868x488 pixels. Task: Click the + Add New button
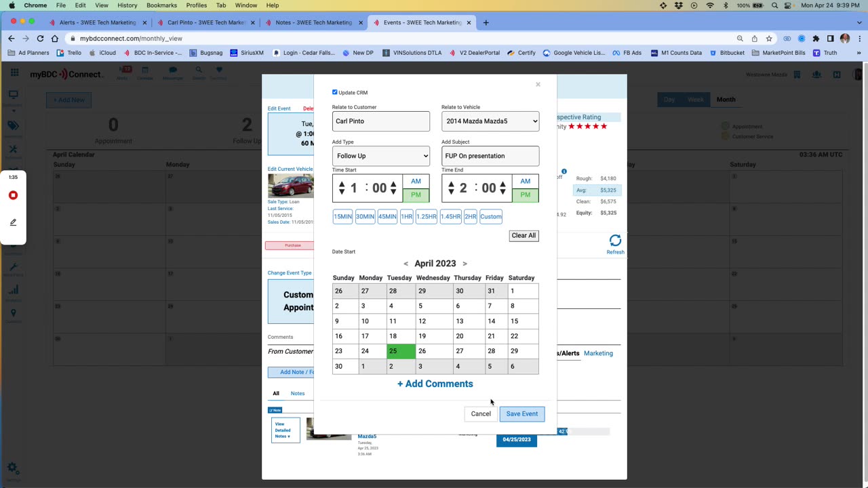pos(68,100)
